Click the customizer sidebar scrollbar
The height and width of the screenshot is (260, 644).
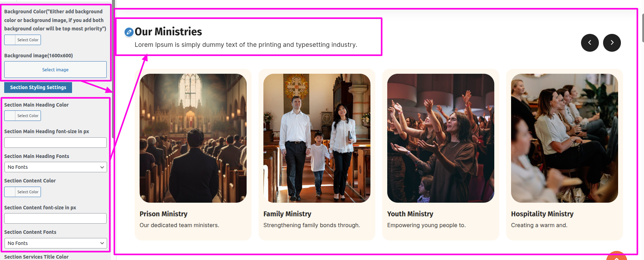click(113, 70)
